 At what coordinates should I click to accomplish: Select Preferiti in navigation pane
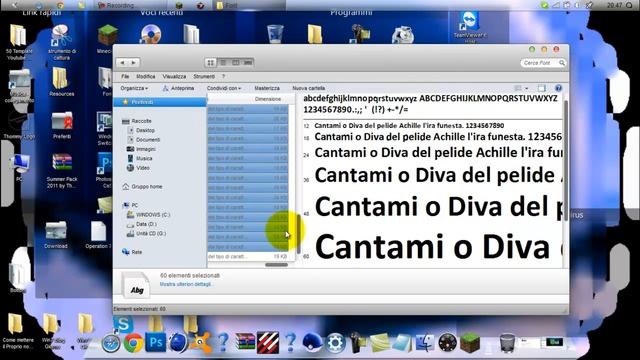point(160,102)
